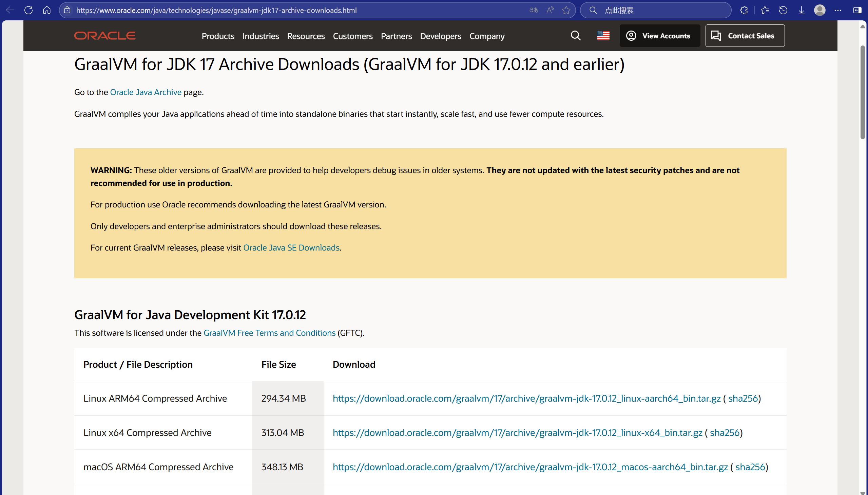This screenshot has height=495, width=868.
Task: Click the 348.13 MB file size
Action: coord(282,467)
